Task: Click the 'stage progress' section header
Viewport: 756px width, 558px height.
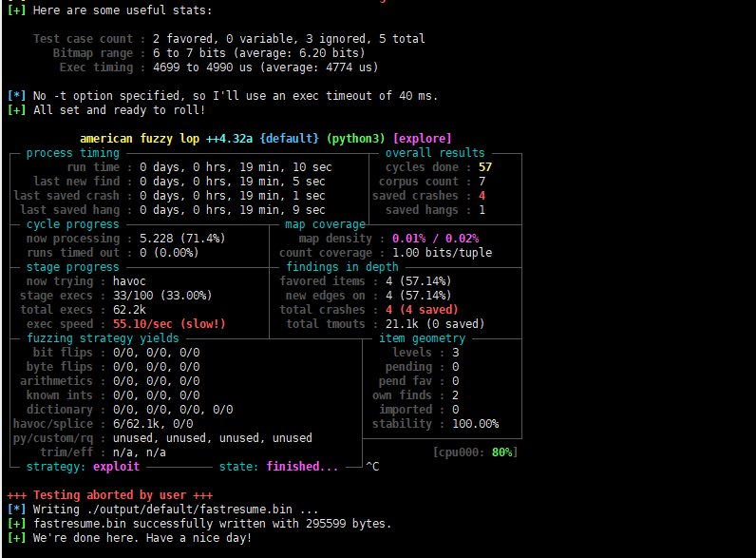Action: coord(73,267)
